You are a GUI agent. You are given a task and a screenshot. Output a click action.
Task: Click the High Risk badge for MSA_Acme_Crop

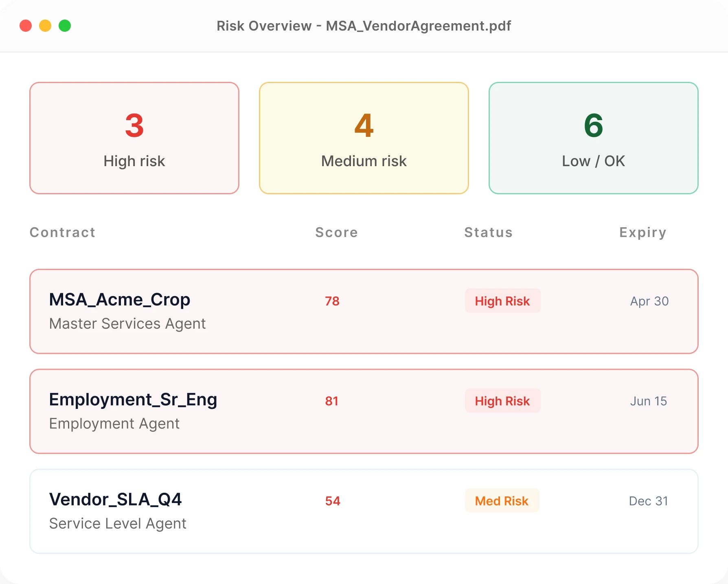coord(502,301)
